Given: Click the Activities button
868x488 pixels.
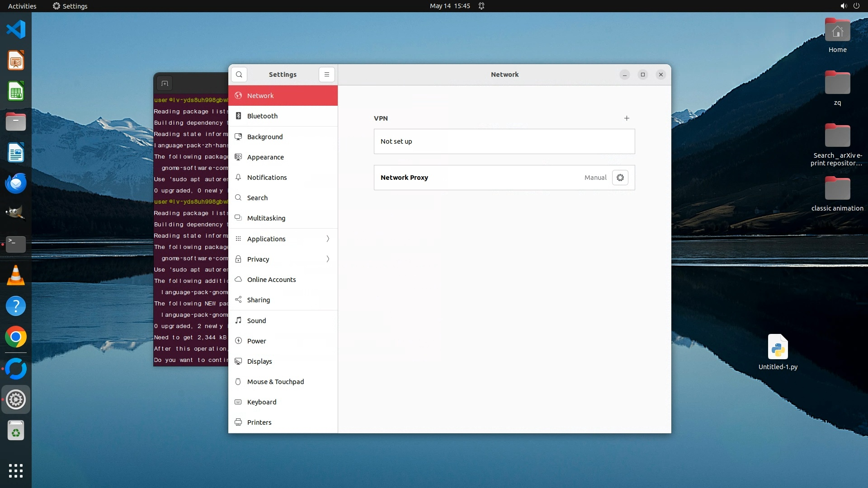Looking at the screenshot, I should 22,6.
